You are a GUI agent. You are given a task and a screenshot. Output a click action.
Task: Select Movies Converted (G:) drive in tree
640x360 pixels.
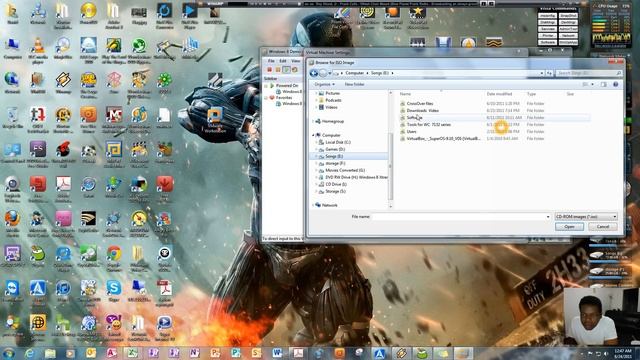[x=345, y=170]
